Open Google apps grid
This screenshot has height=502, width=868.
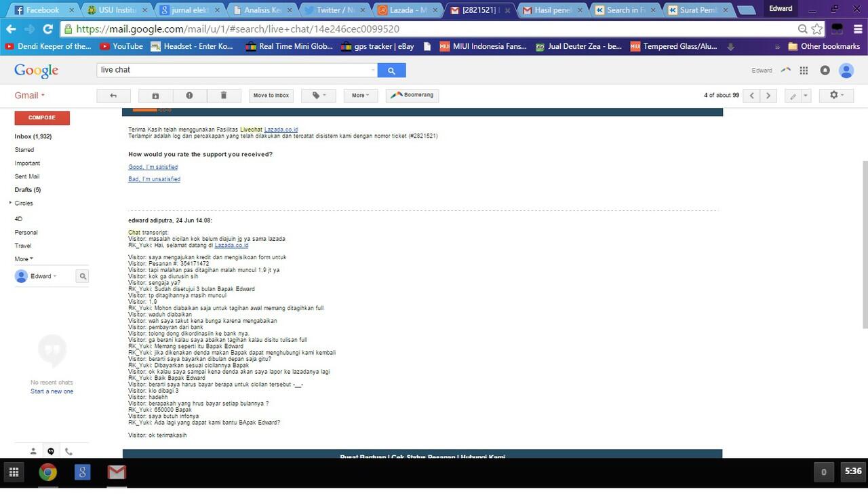[804, 71]
